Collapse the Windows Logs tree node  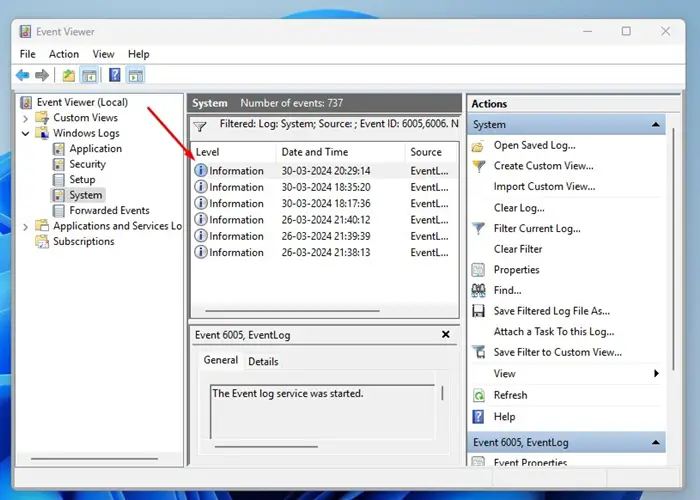[25, 133]
